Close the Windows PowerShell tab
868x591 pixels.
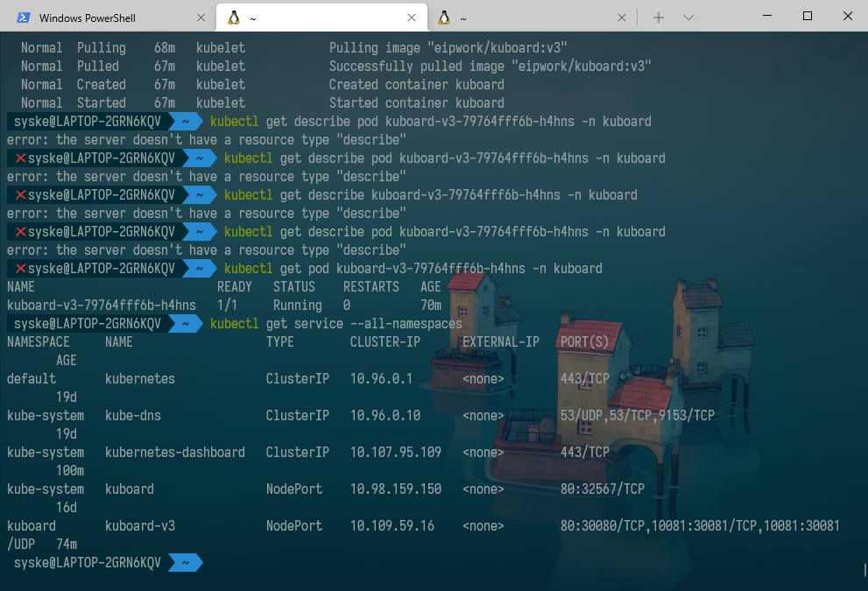click(x=201, y=16)
